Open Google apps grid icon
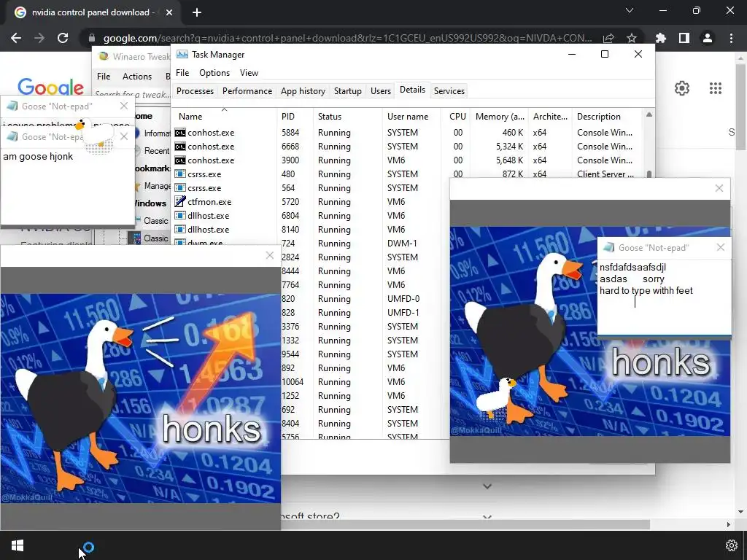747x560 pixels. coord(716,88)
